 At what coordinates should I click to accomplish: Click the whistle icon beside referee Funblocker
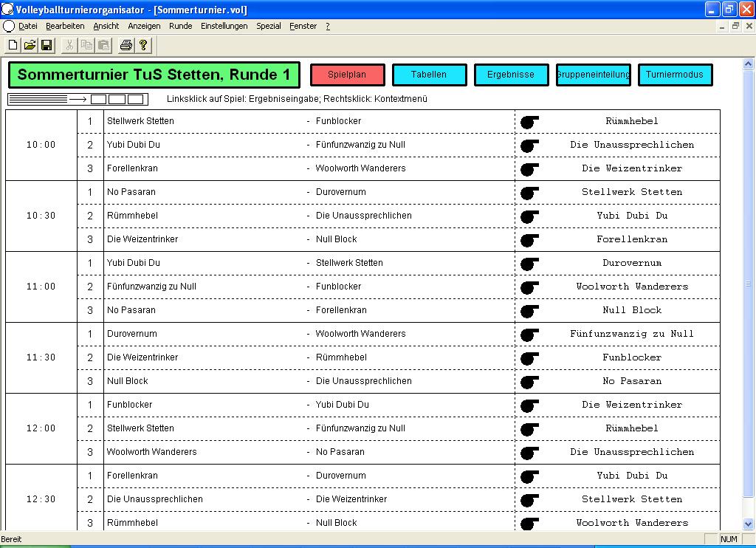point(529,358)
